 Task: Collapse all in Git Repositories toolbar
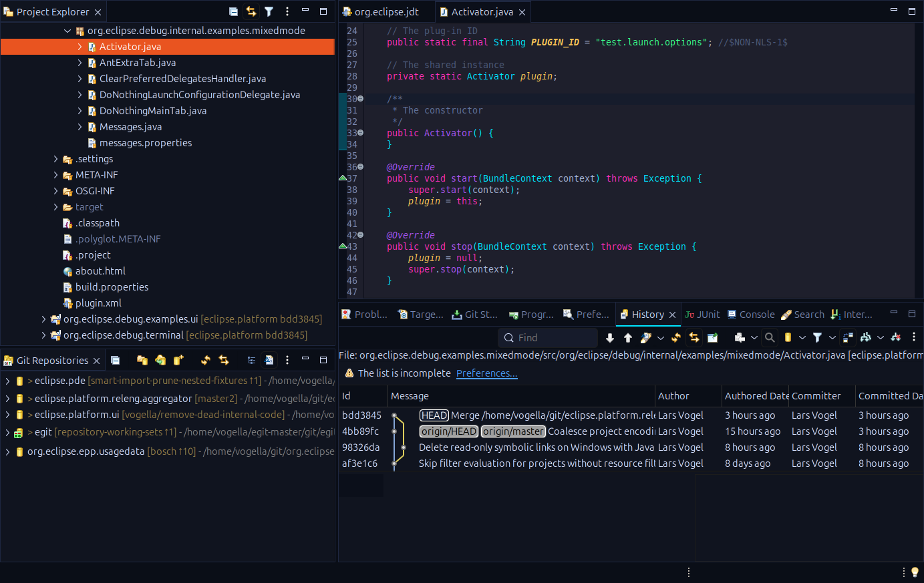coord(115,360)
